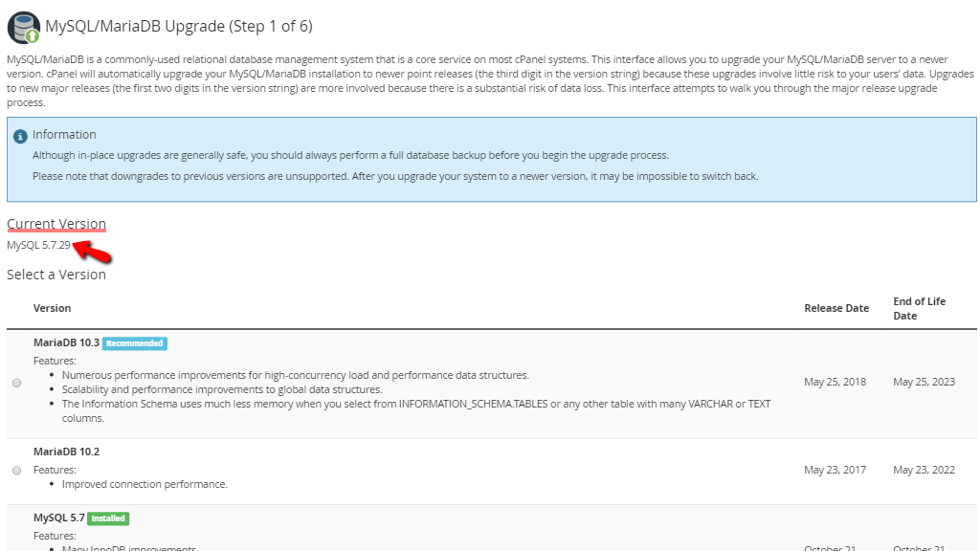Click the 'Select a Version' heading
The height and width of the screenshot is (551, 980).
pos(56,275)
